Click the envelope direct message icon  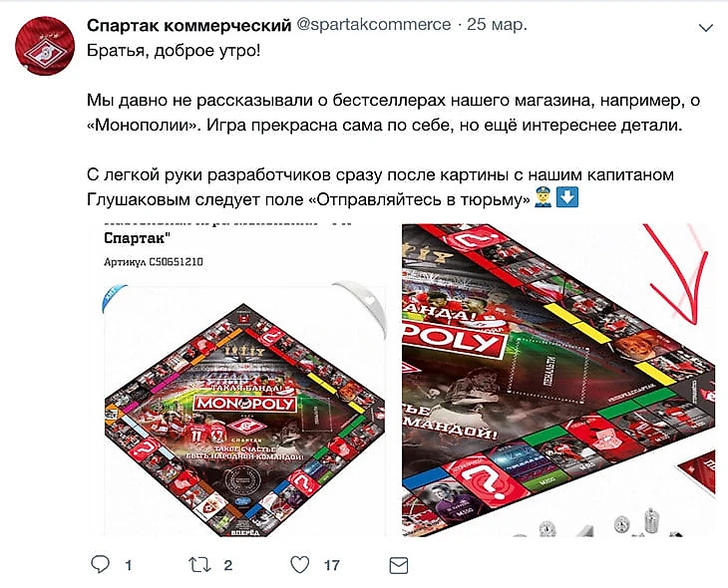(398, 565)
